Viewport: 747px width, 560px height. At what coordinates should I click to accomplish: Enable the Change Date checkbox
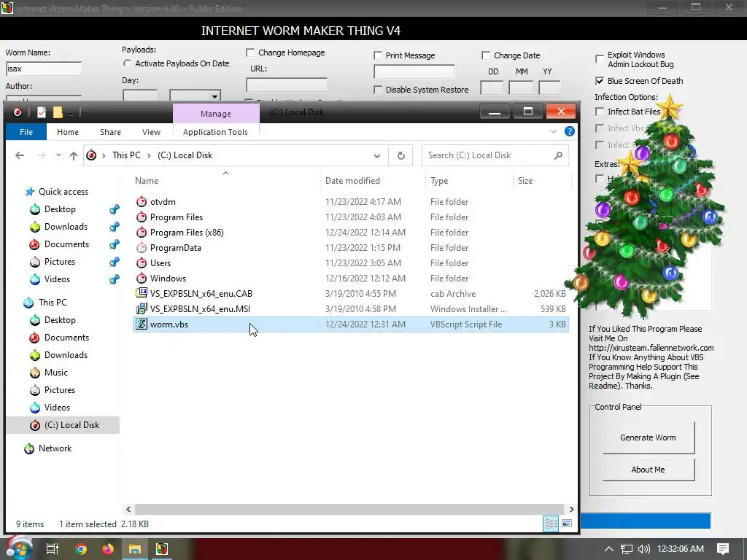tap(485, 55)
